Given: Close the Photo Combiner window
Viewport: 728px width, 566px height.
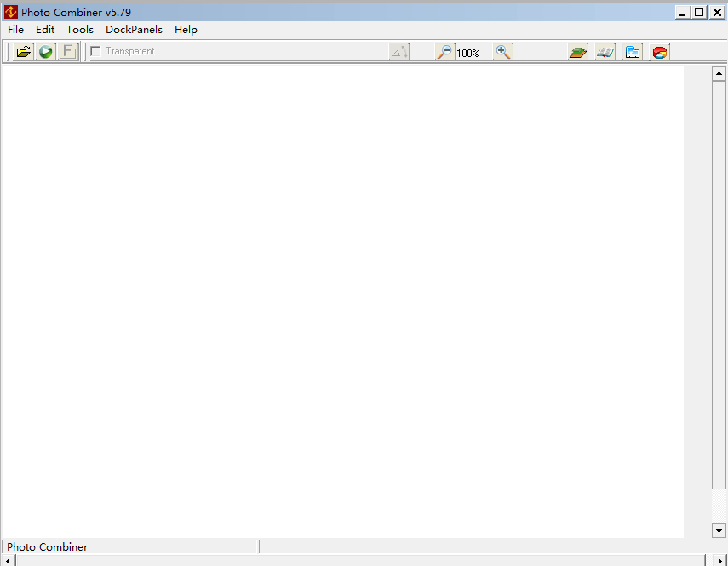Looking at the screenshot, I should [717, 12].
